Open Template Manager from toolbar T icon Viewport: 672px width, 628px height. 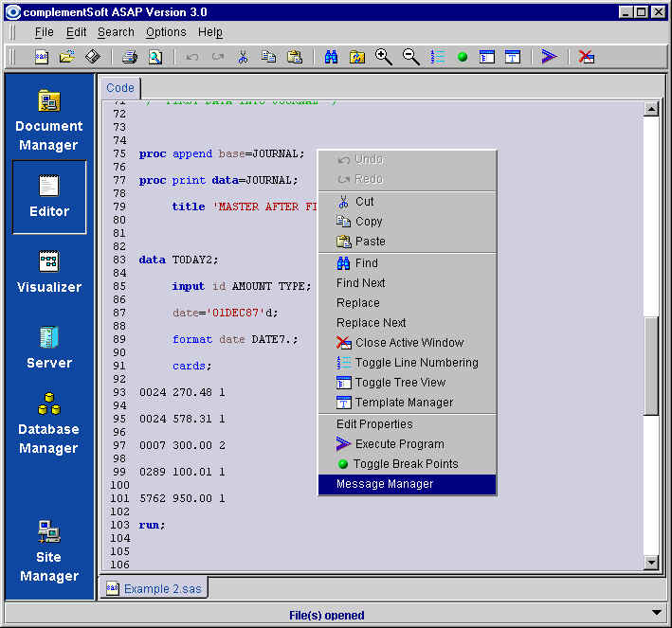click(513, 57)
